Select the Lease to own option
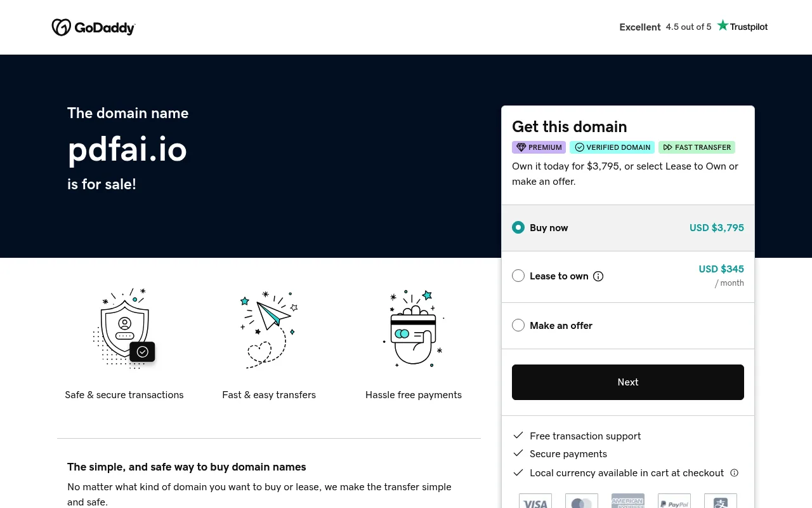The image size is (812, 508). [x=518, y=276]
